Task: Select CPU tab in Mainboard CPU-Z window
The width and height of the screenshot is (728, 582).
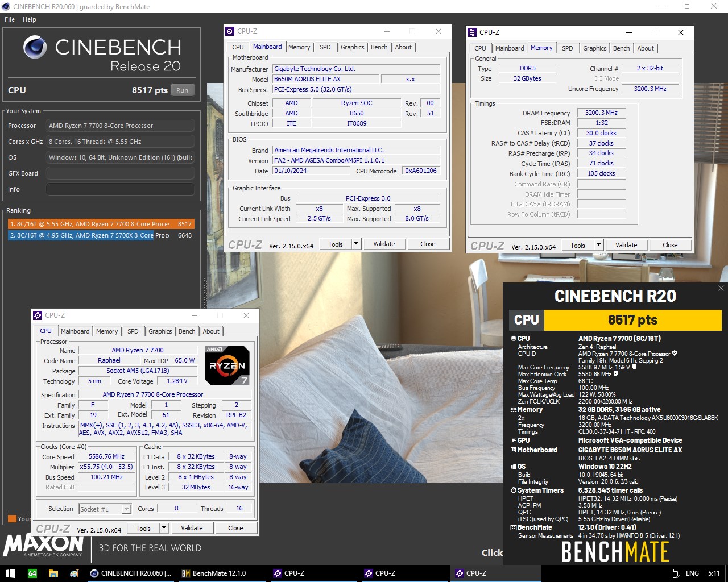Action: (x=238, y=47)
